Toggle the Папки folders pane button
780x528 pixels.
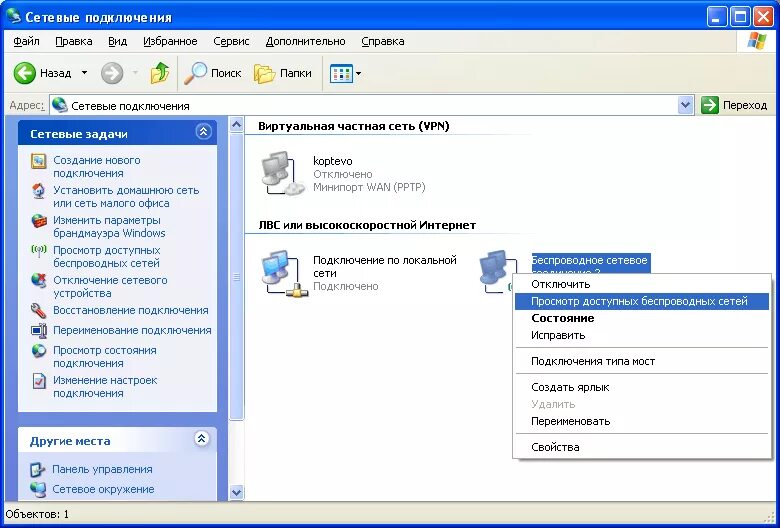283,74
